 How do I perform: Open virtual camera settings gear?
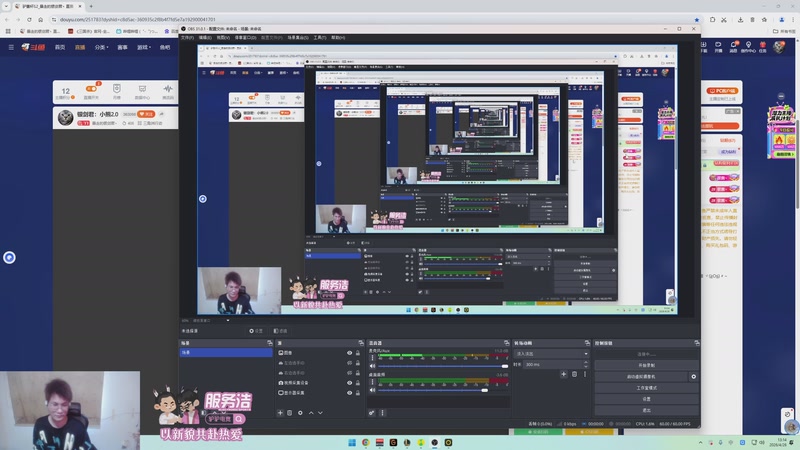click(693, 377)
